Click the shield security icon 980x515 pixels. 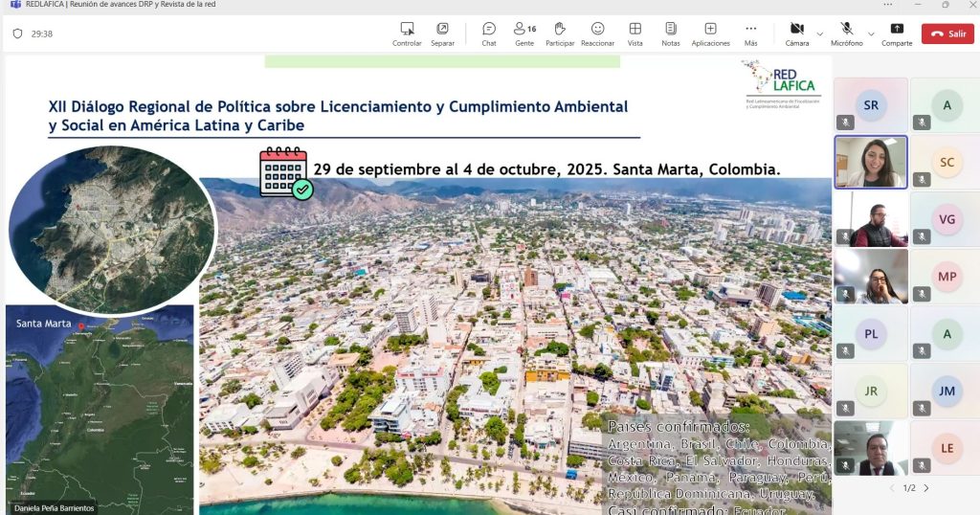coord(17,34)
